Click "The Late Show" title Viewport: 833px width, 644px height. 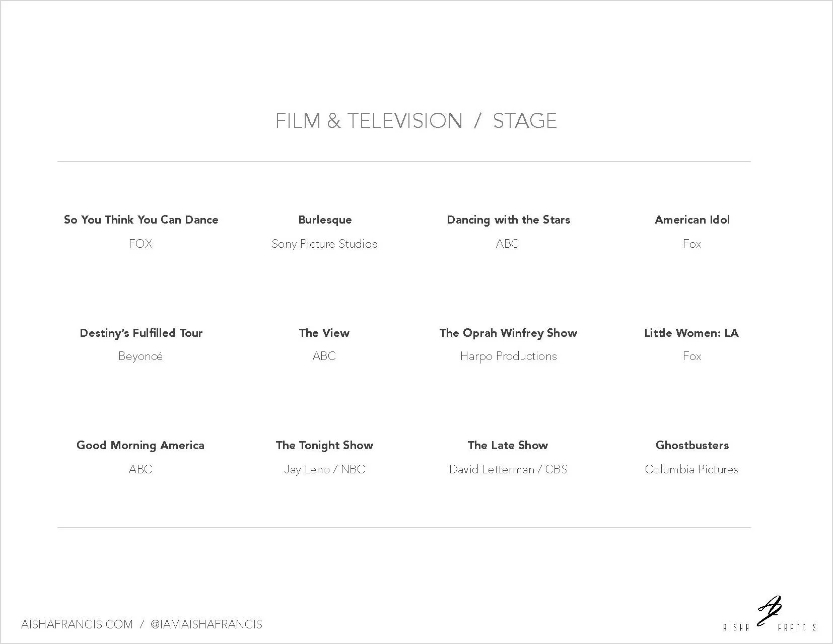(x=508, y=445)
